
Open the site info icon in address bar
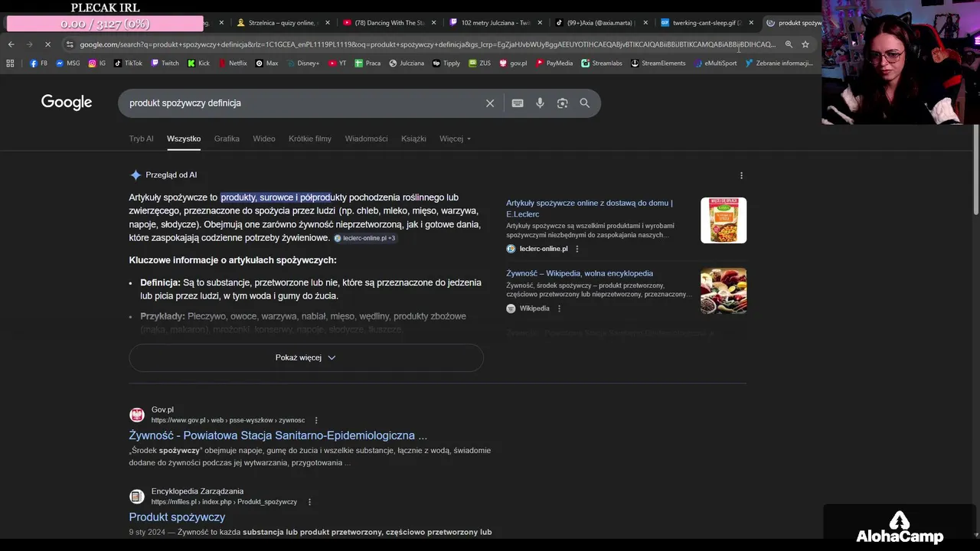click(70, 44)
